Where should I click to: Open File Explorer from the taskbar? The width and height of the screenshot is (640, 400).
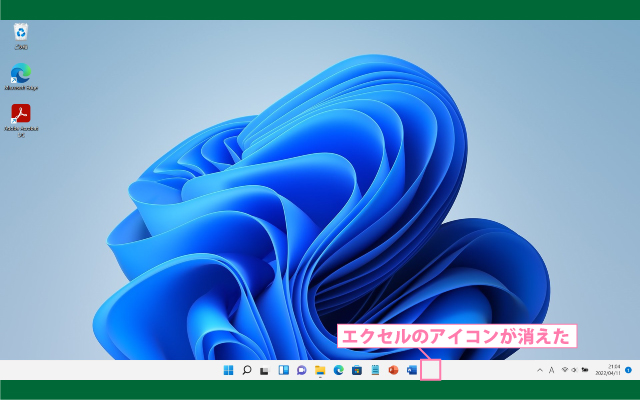[x=320, y=370]
